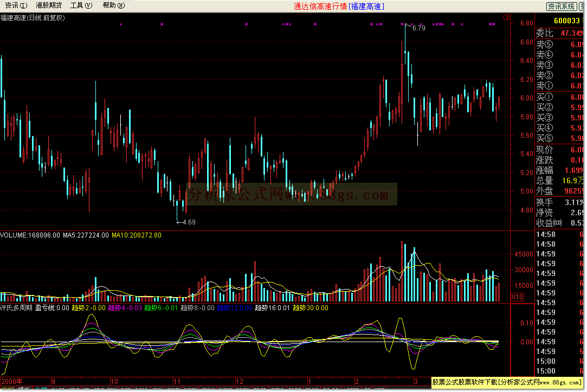This screenshot has height=392, width=587.
Task: Click the 4.69 low price label
Action: [x=189, y=222]
